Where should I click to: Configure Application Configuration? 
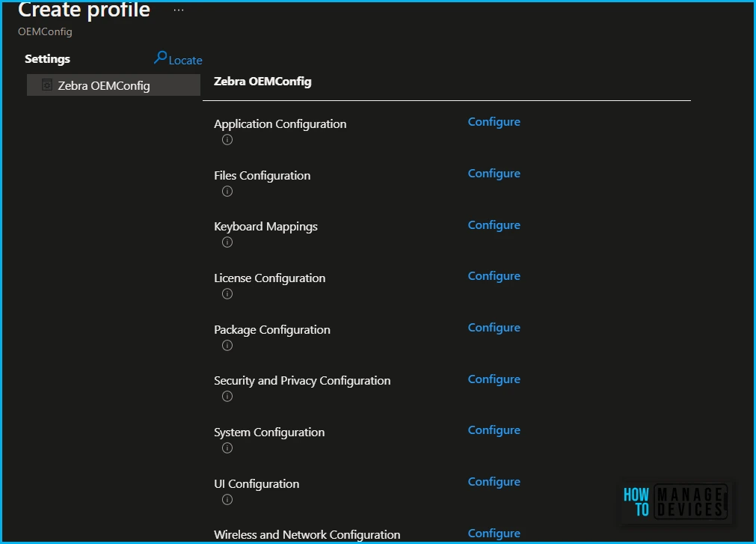[x=494, y=122]
